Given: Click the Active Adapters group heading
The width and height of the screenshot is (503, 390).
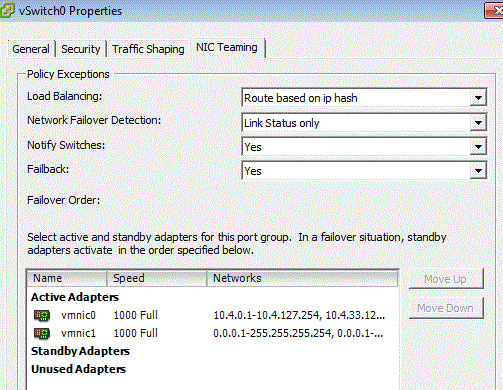Looking at the screenshot, I should [75, 297].
